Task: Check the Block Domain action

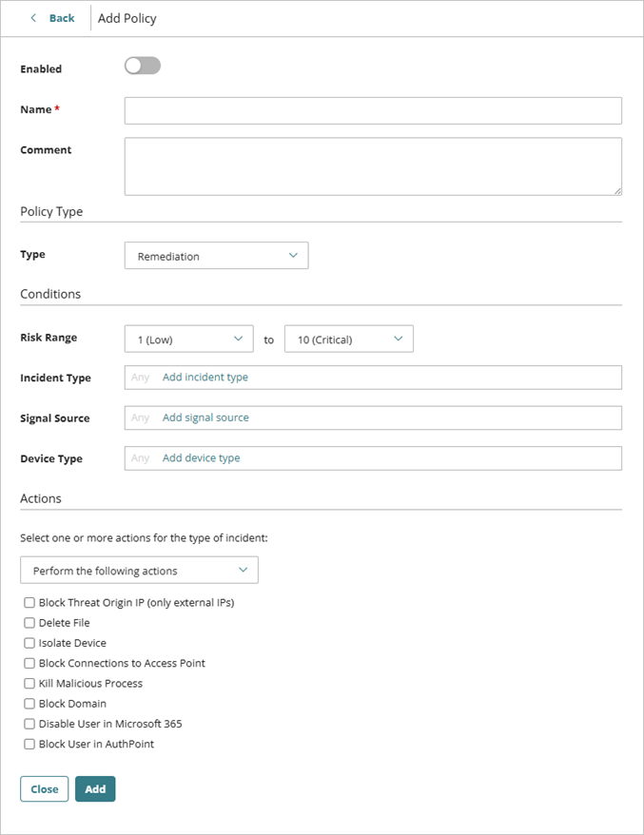Action: (x=29, y=704)
